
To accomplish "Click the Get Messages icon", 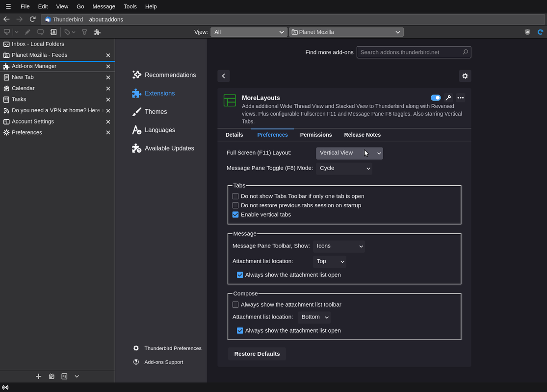I will coord(7,32).
